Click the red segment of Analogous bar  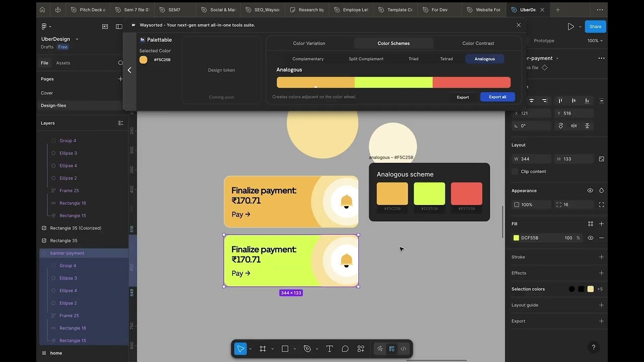coord(471,82)
